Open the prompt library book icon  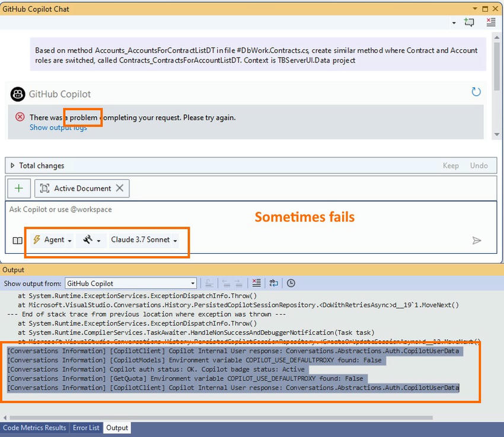click(x=17, y=240)
